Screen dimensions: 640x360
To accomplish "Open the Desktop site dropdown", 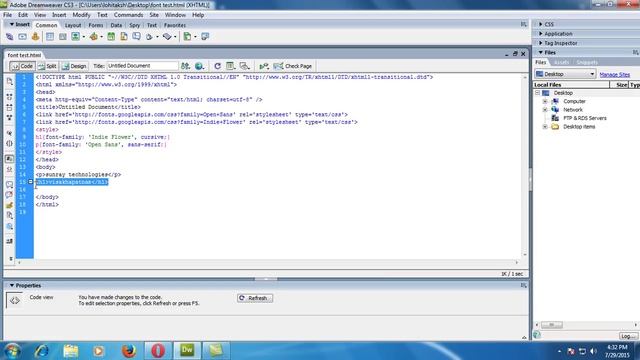I will pos(565,74).
